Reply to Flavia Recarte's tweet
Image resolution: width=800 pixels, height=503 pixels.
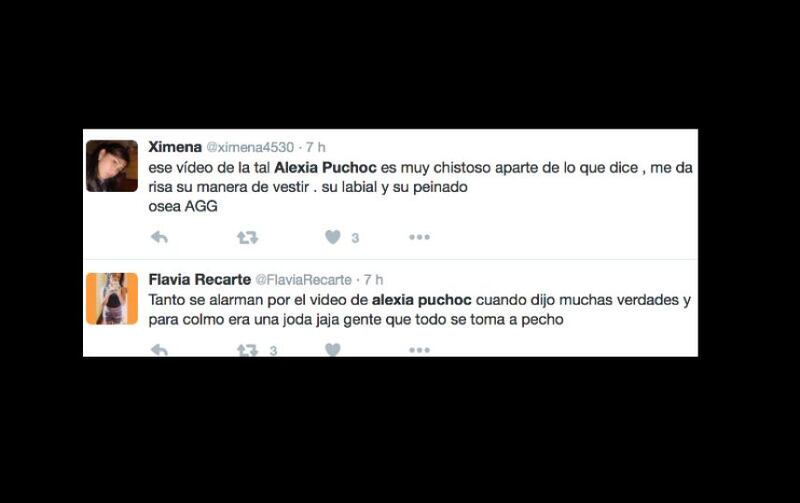[x=160, y=350]
